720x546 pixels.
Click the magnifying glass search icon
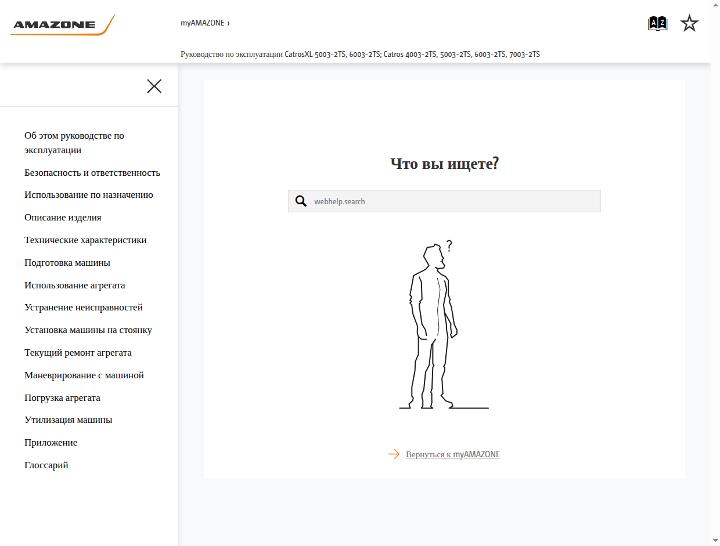[x=301, y=201]
